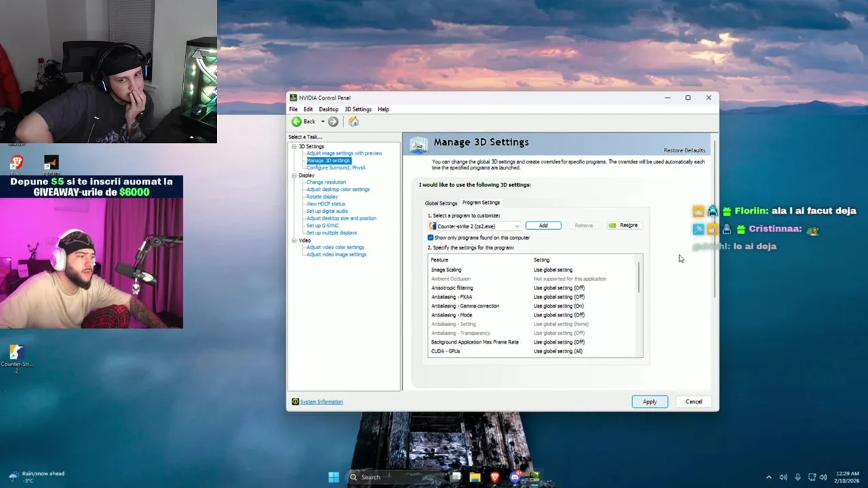Open Adjust video image settings
This screenshot has height=488, width=868.
(336, 255)
